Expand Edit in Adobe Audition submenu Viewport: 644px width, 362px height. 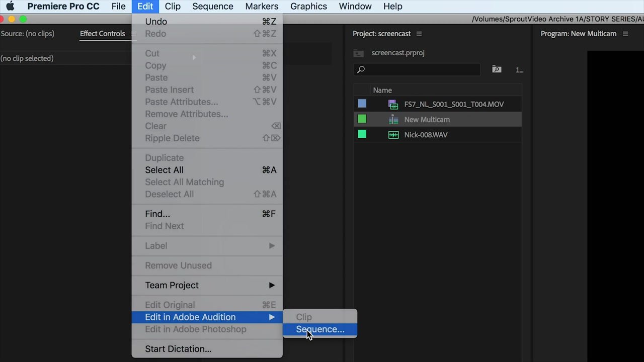click(x=207, y=317)
